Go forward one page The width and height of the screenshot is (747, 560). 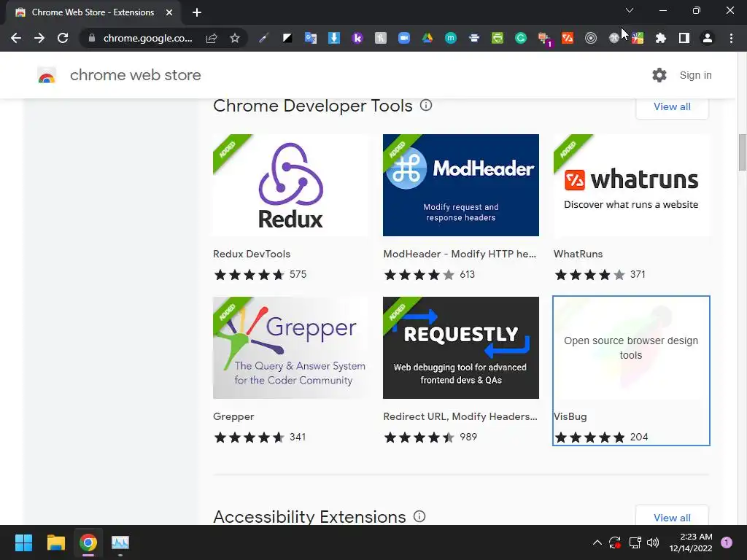click(x=39, y=38)
